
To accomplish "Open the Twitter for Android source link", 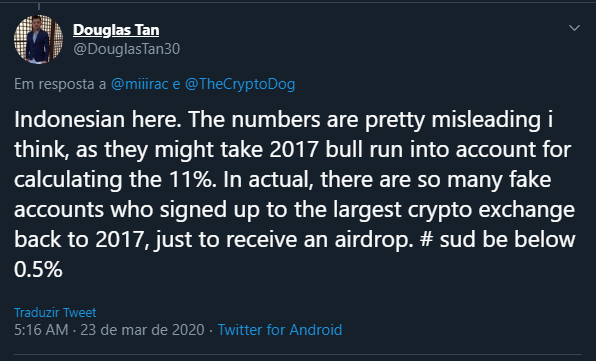I will click(x=280, y=329).
